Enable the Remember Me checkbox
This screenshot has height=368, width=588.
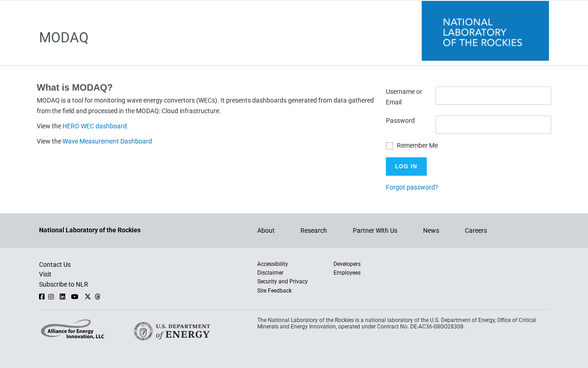(x=390, y=146)
